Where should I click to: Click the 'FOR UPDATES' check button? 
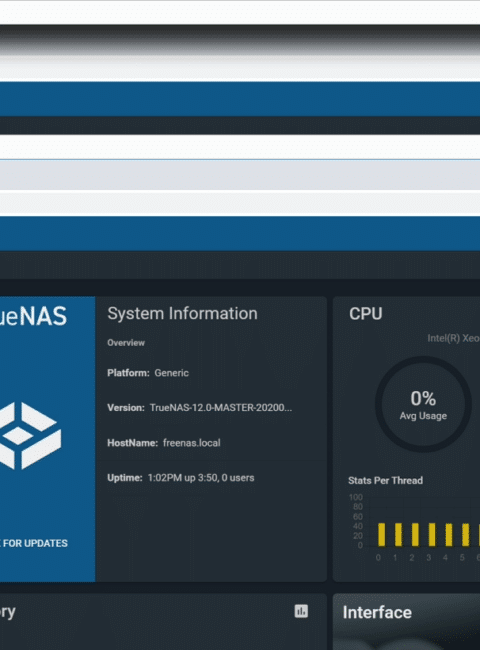(34, 543)
